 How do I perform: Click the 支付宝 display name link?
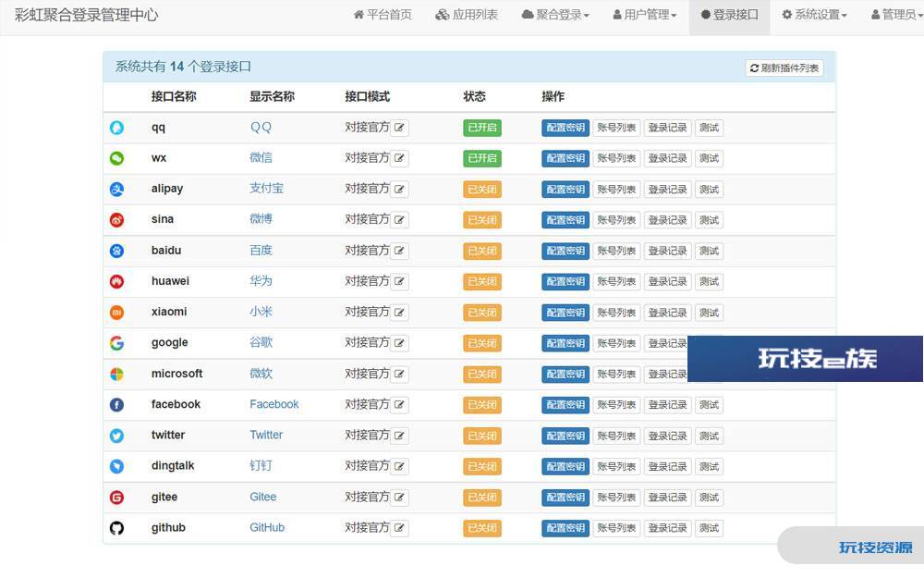click(x=266, y=188)
